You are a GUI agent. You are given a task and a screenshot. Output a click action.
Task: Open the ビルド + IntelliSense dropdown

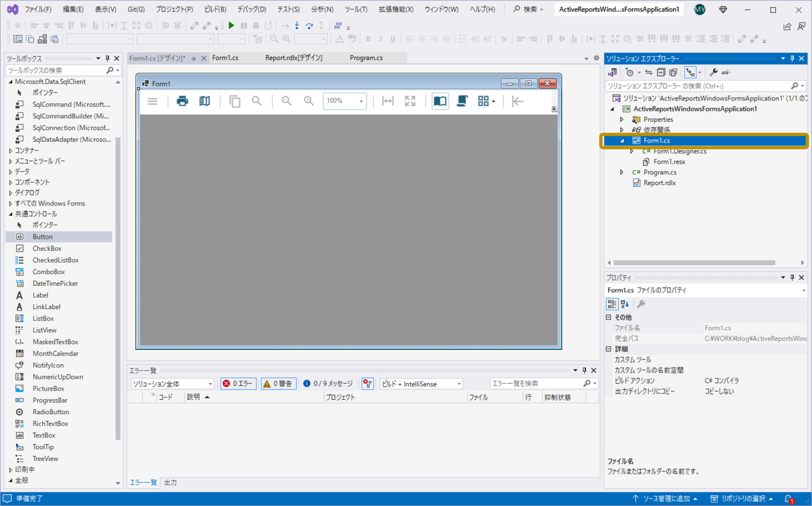pyautogui.click(x=421, y=384)
